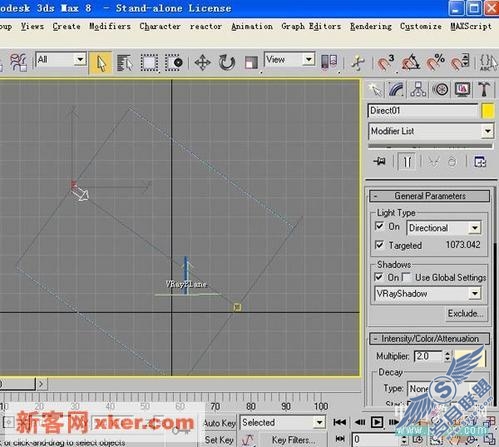Collapse the Intensity/Color/Attenuation rollout
499x447 pixels.
[430, 339]
